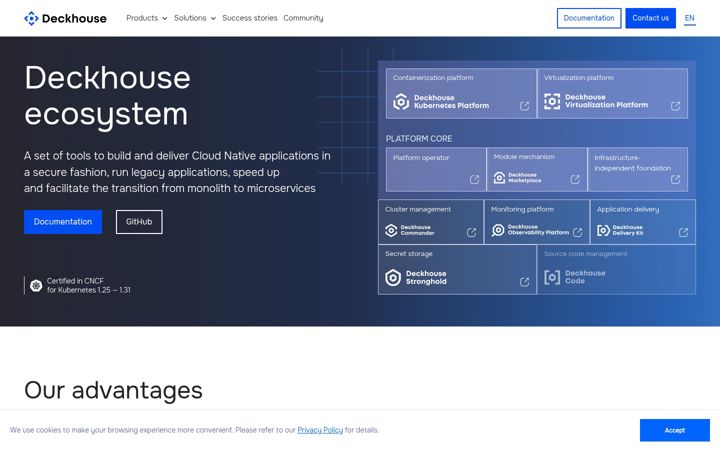Select the Deckhouse Virtualization Platform text
The image size is (720, 450).
[x=606, y=101]
